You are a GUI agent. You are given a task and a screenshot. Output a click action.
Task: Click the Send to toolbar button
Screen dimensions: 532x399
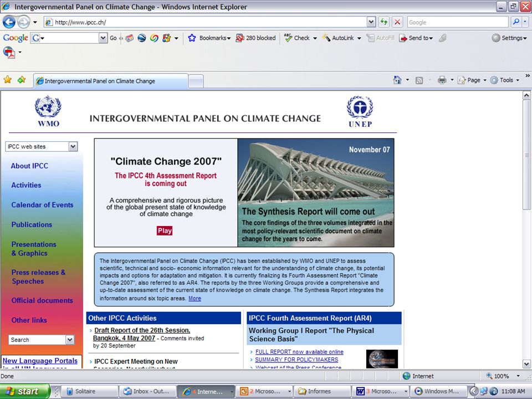pos(416,38)
